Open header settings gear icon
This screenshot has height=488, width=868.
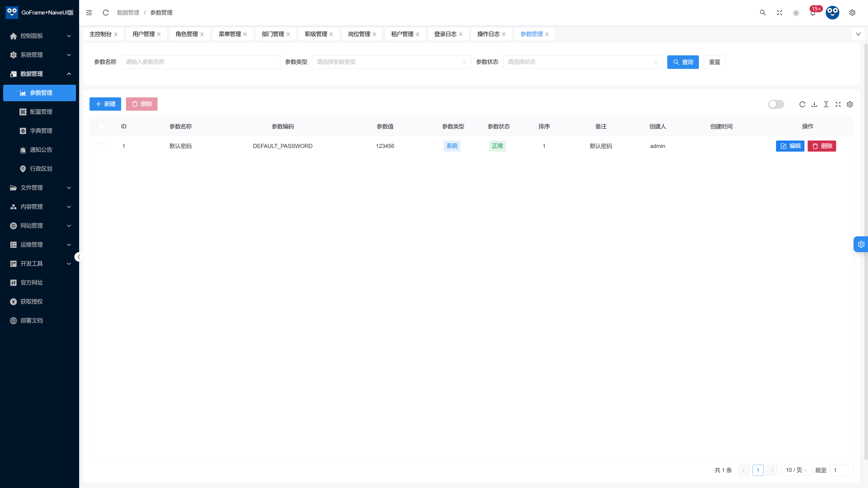[852, 12]
